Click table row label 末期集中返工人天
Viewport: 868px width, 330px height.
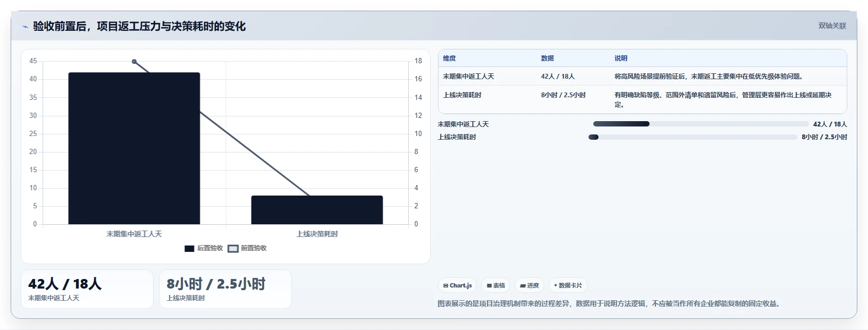(468, 77)
